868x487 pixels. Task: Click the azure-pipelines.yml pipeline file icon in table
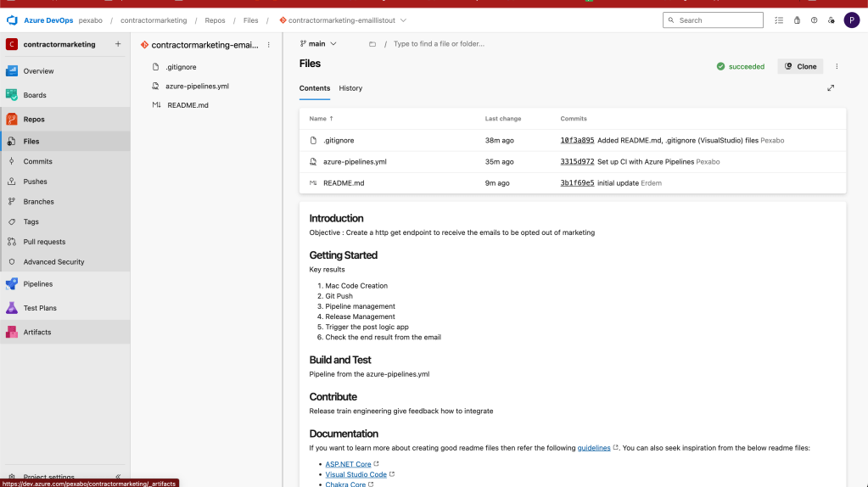coord(313,161)
